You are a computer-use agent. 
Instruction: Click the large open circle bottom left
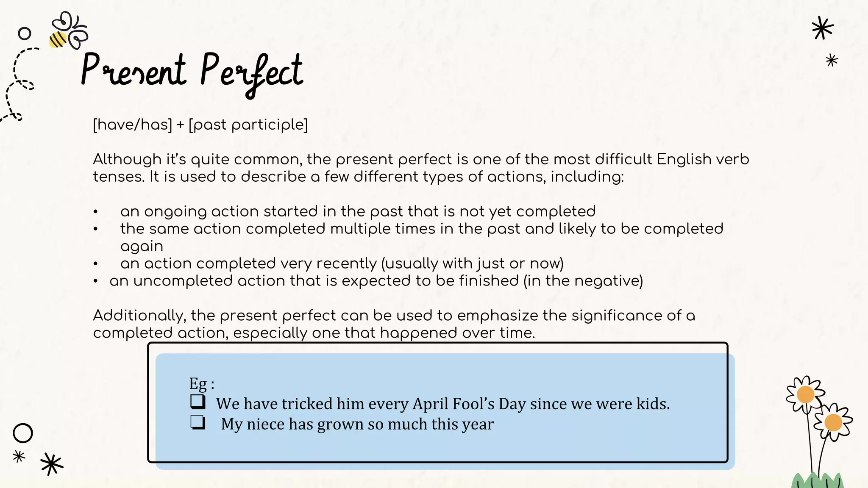[x=23, y=433]
